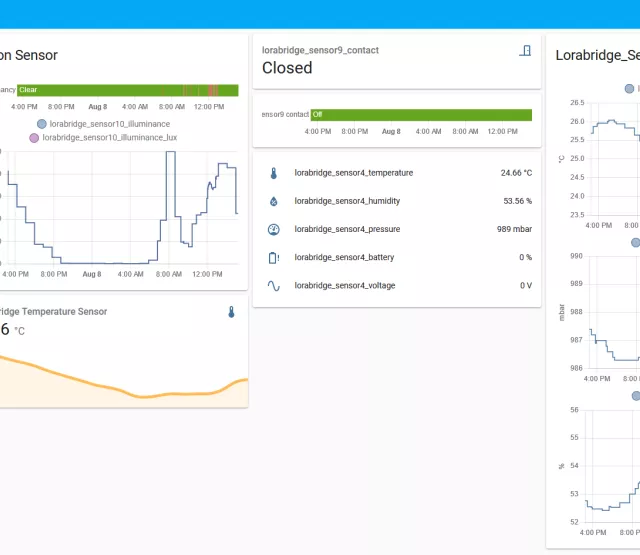Click the door icon on sensor9 contact card
Viewport: 640px width, 555px height.
pos(525,50)
